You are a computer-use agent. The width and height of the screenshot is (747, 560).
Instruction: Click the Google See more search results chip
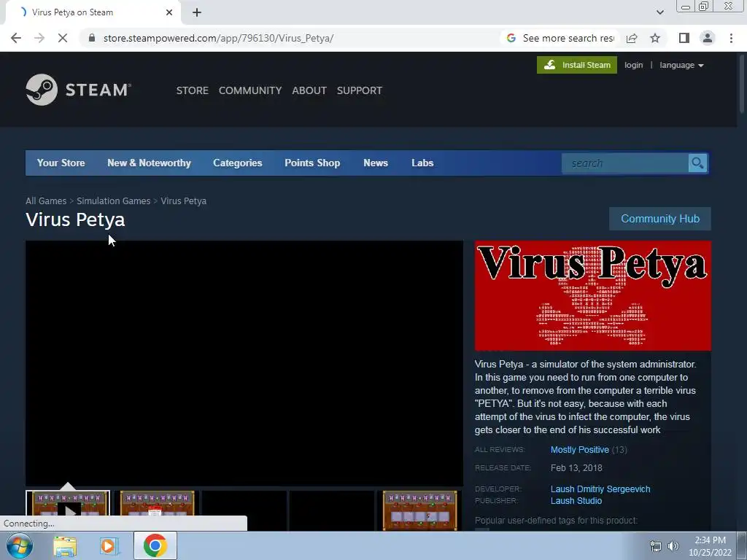coord(560,38)
